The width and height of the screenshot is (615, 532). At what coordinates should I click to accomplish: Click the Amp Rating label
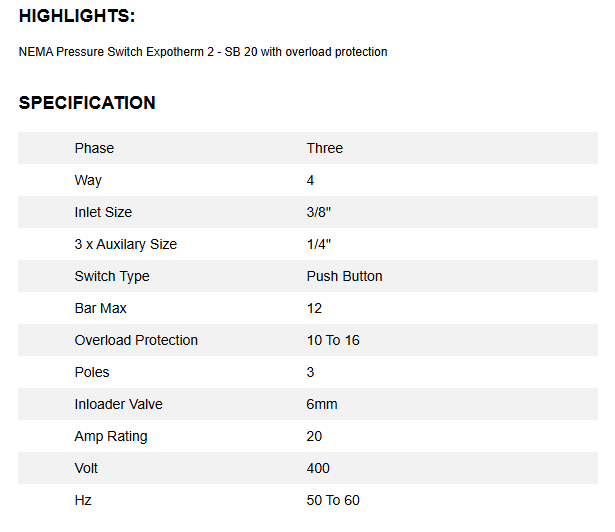pos(111,436)
